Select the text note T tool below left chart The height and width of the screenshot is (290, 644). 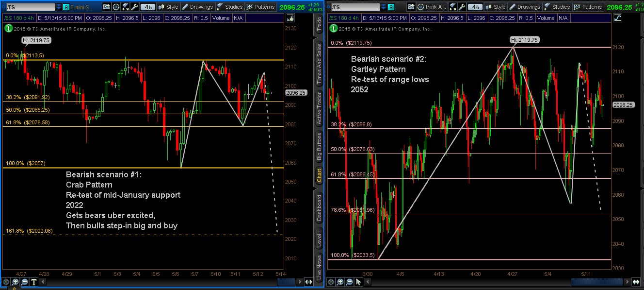(33, 282)
